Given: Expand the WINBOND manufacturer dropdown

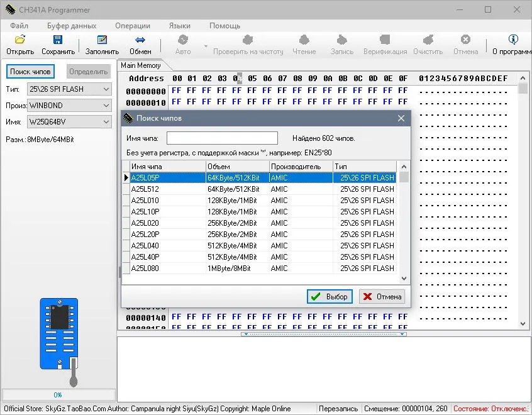Looking at the screenshot, I should click(x=106, y=106).
